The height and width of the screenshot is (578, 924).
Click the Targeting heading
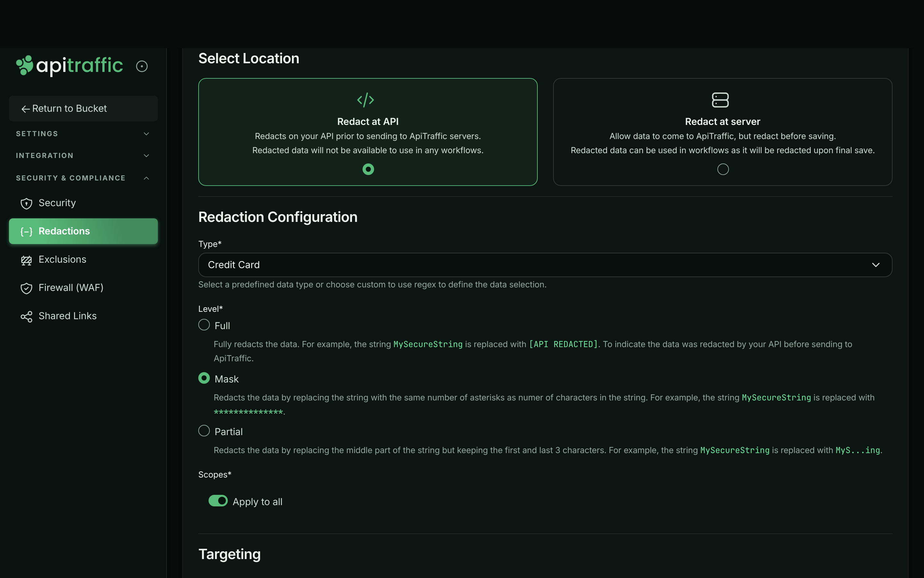[x=229, y=554]
